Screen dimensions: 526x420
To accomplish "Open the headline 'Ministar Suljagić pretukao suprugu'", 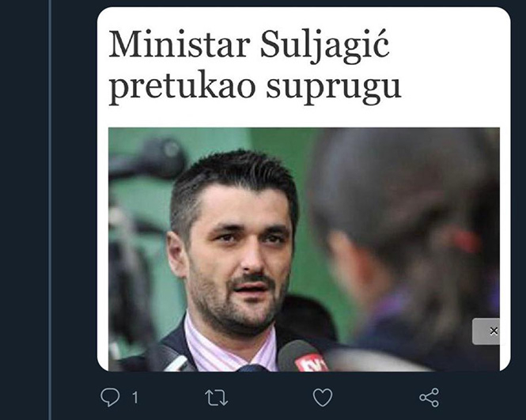I will click(x=255, y=66).
